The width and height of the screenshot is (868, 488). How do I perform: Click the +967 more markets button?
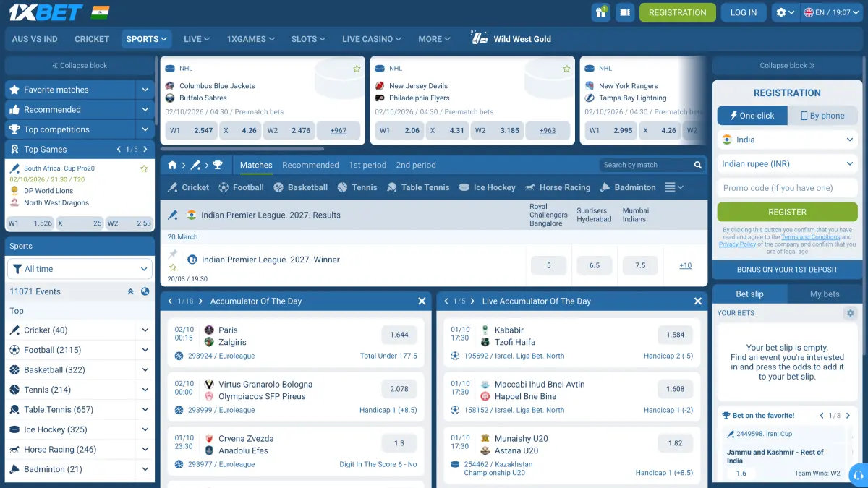click(x=338, y=131)
